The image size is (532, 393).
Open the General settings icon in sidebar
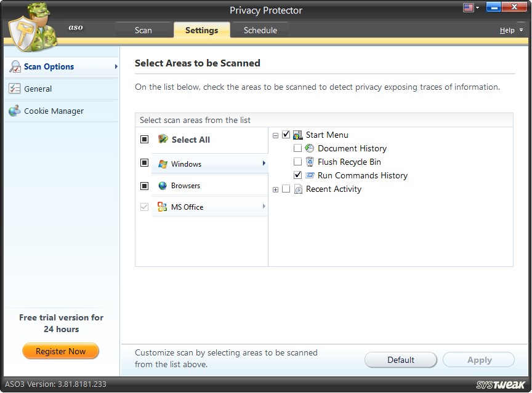[14, 88]
